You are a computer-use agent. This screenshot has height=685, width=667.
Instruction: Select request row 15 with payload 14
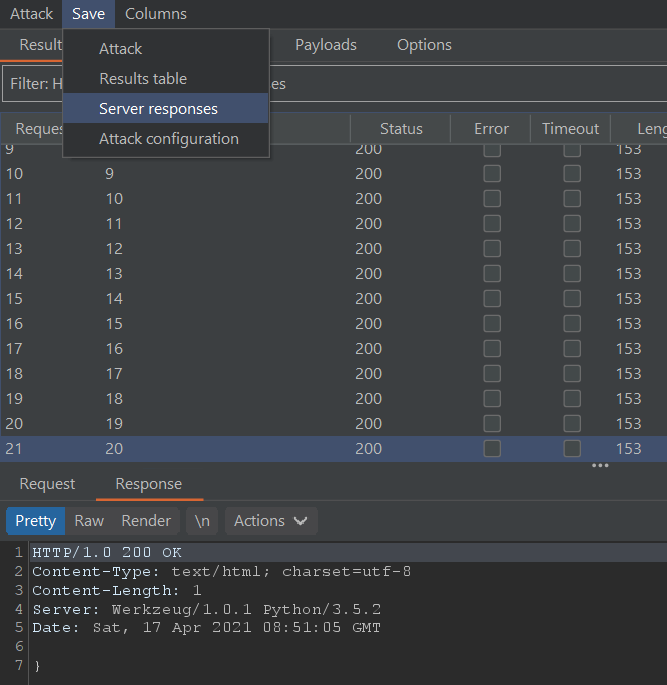coord(334,299)
